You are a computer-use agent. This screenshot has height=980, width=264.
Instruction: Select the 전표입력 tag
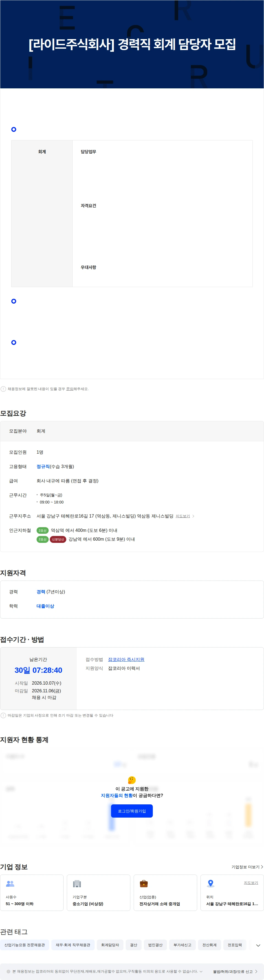point(235,945)
